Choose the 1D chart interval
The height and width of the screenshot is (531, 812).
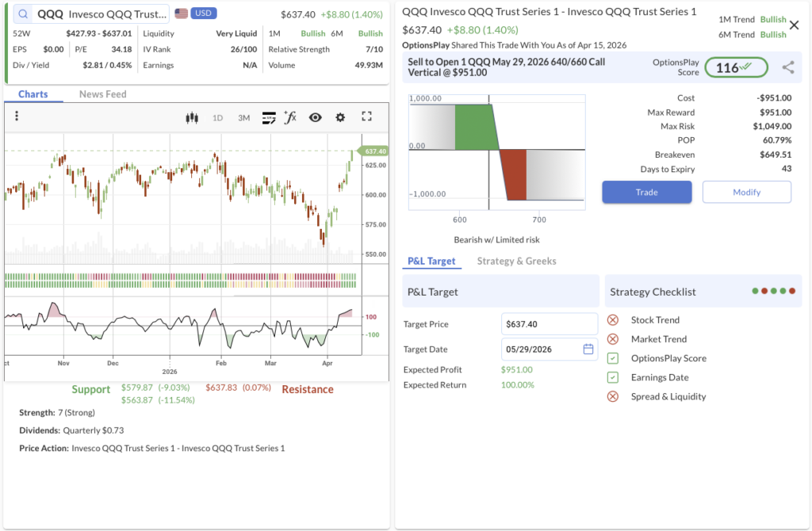click(x=217, y=117)
